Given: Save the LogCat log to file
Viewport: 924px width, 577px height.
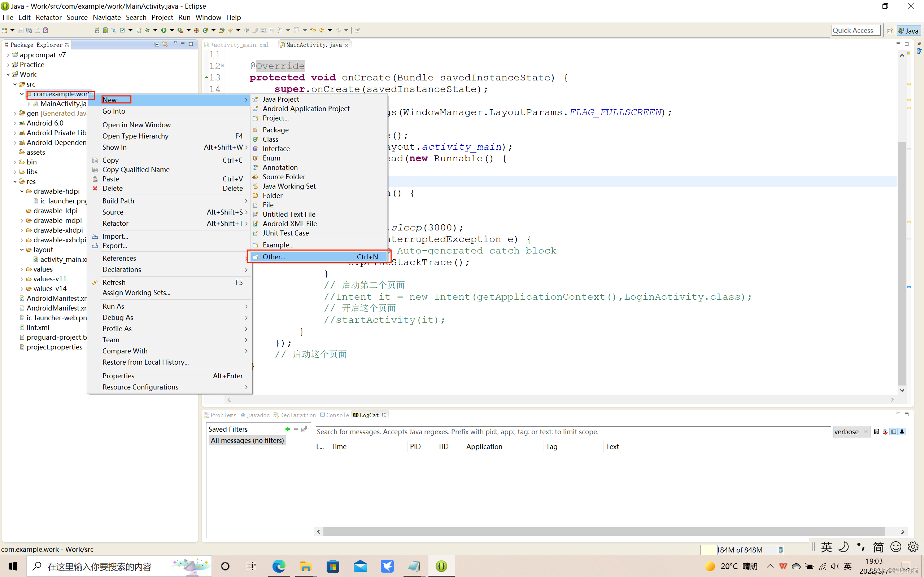Looking at the screenshot, I should (x=877, y=432).
